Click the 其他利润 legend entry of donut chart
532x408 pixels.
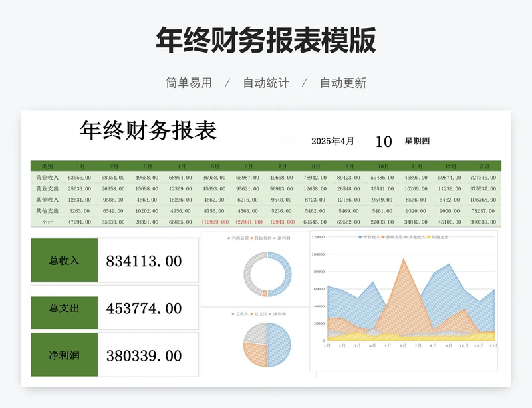coord(261,238)
